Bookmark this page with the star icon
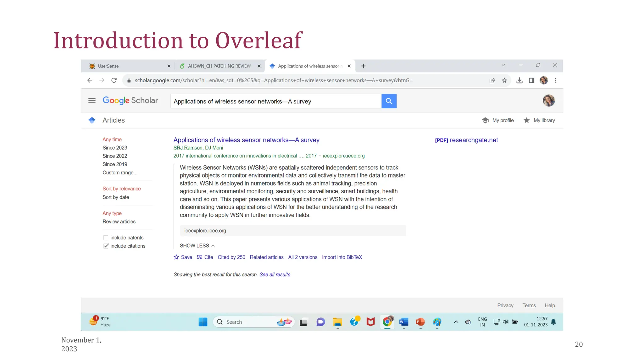 tap(504, 80)
